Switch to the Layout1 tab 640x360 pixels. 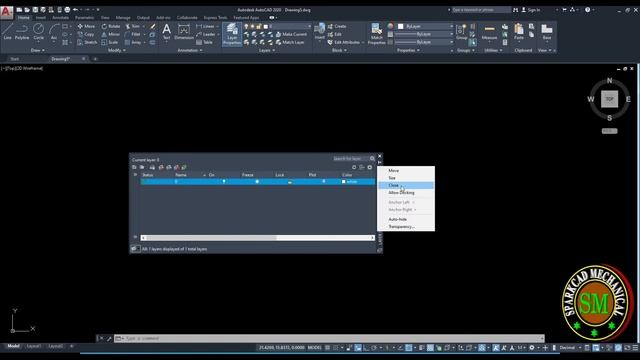pyautogui.click(x=33, y=346)
